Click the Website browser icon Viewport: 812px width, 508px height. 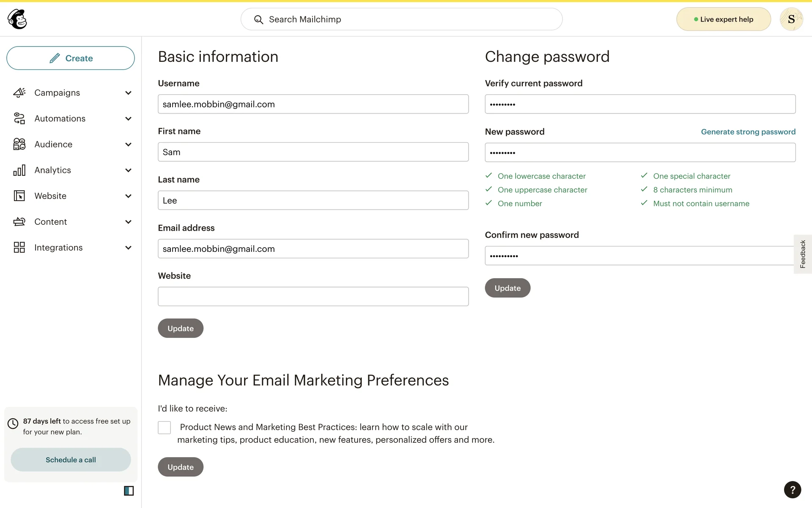pos(19,196)
